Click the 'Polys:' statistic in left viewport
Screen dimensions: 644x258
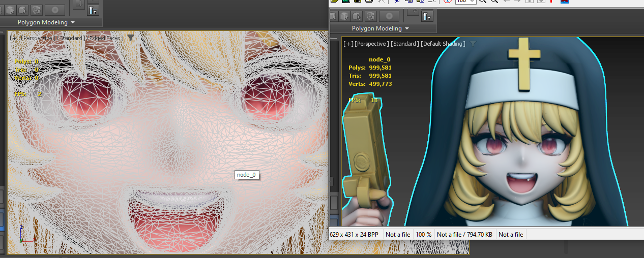click(x=26, y=61)
